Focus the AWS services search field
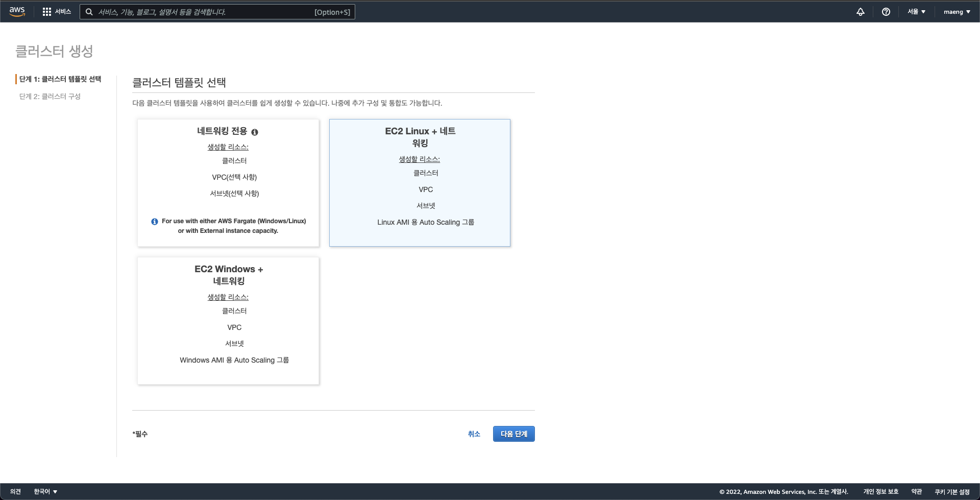Viewport: 980px width, 500px height. (x=217, y=12)
